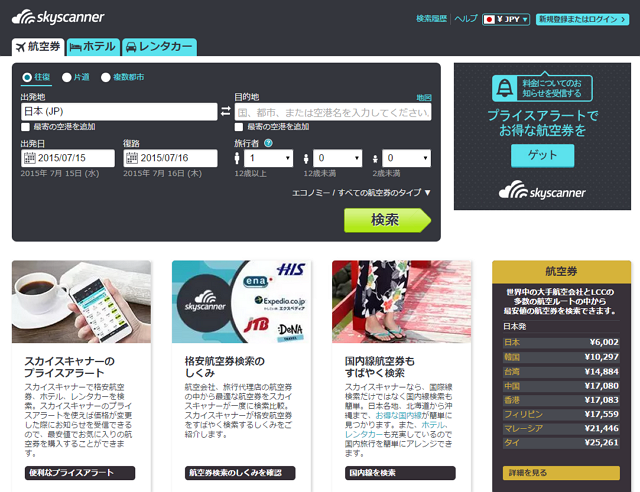The width and height of the screenshot is (640, 492).
Task: Select the 日本 ¥6,002 fare row
Action: click(x=561, y=342)
